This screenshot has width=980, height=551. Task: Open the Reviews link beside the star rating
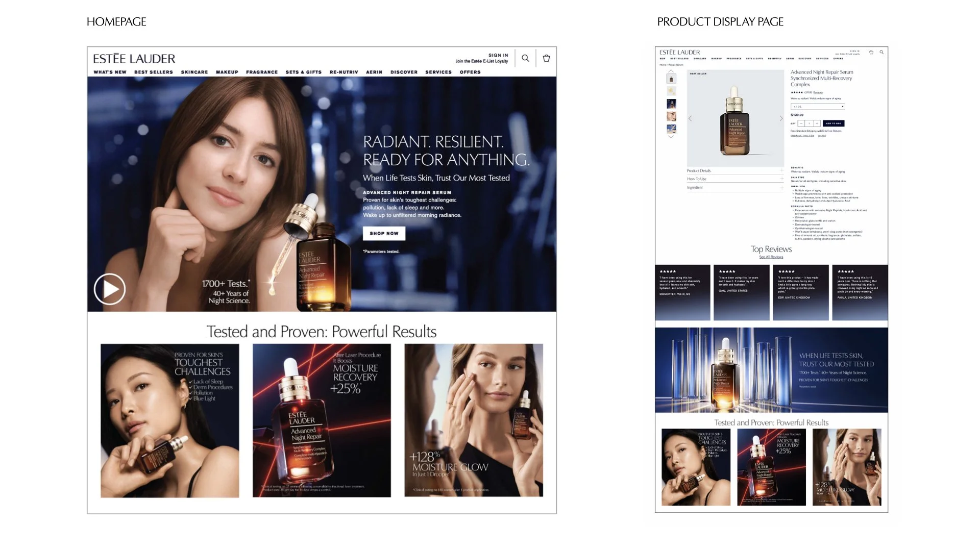click(x=818, y=93)
